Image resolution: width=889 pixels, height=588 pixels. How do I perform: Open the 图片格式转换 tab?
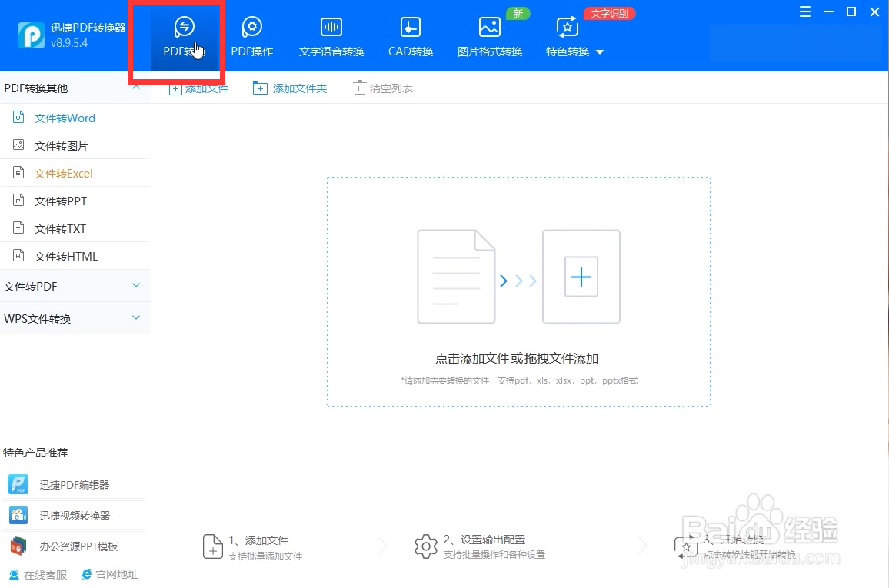point(490,37)
